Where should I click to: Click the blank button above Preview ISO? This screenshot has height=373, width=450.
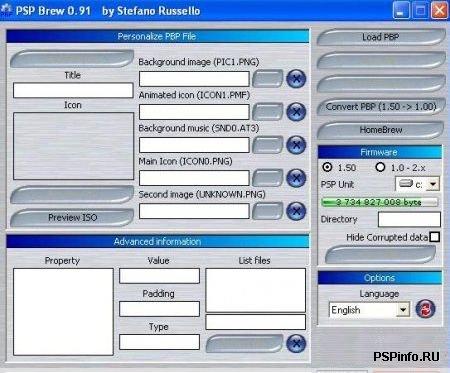pyautogui.click(x=72, y=195)
